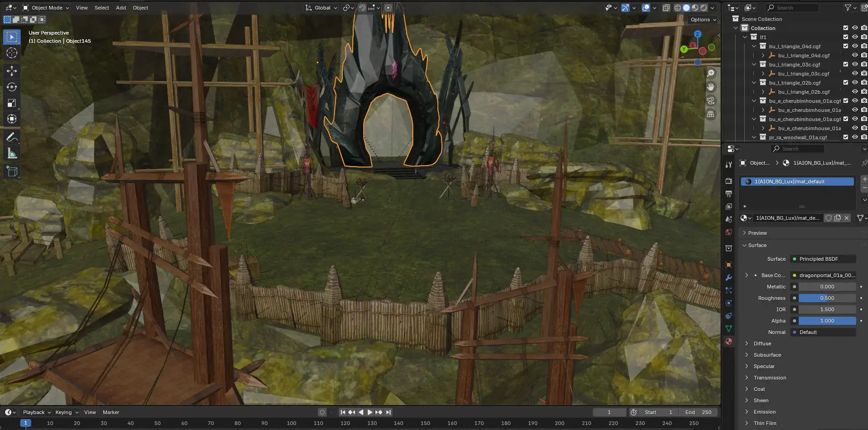The image size is (868, 430).
Task: Select the Cursor tool in left toolbar
Action: coord(12,53)
